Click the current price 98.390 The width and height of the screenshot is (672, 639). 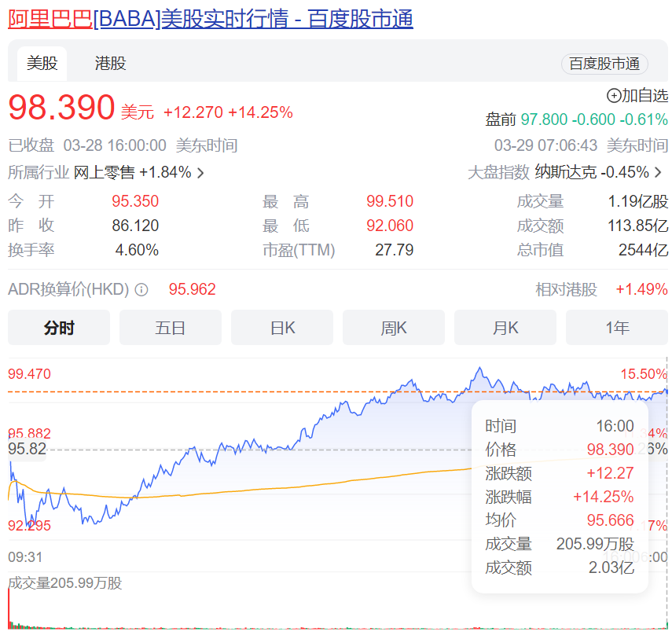pos(62,107)
